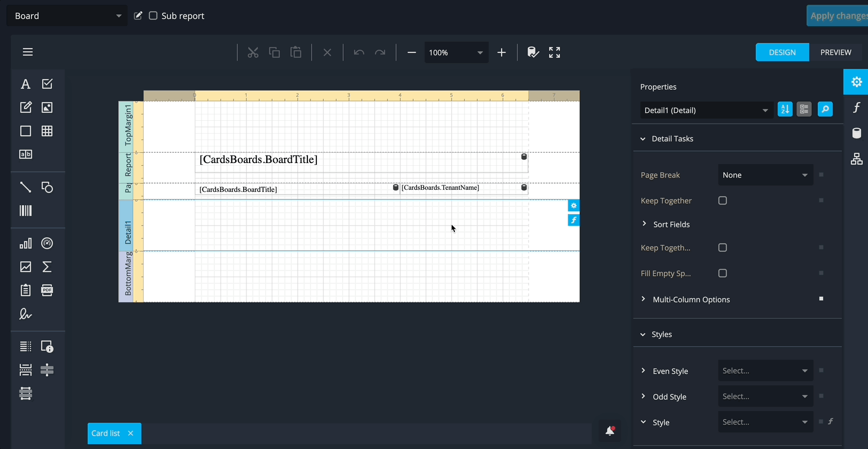The width and height of the screenshot is (868, 449).
Task: Select the Barcode toolbox control
Action: (x=26, y=211)
